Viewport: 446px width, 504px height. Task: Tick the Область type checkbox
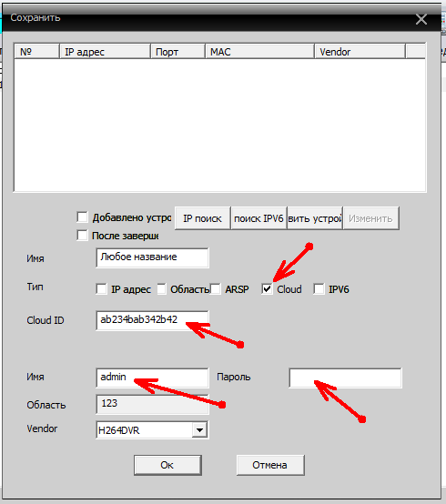coord(161,289)
